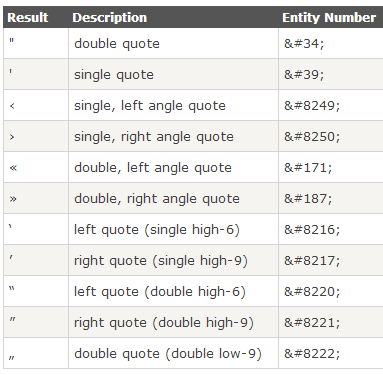Click the &#8222; entity number
The image size is (383, 375).
(x=312, y=354)
